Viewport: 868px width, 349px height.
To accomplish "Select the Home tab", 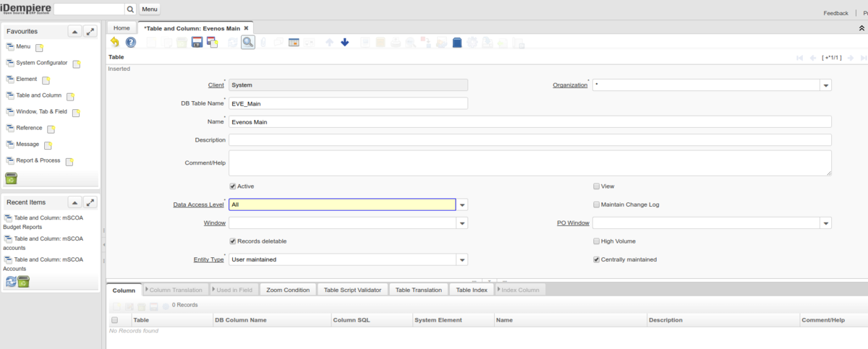I will (x=122, y=28).
